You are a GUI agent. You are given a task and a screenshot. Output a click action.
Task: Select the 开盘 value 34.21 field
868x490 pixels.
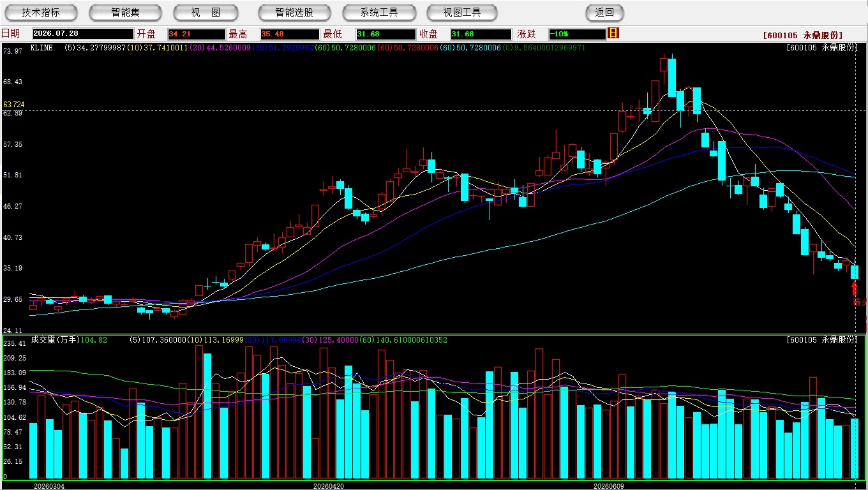click(x=197, y=34)
